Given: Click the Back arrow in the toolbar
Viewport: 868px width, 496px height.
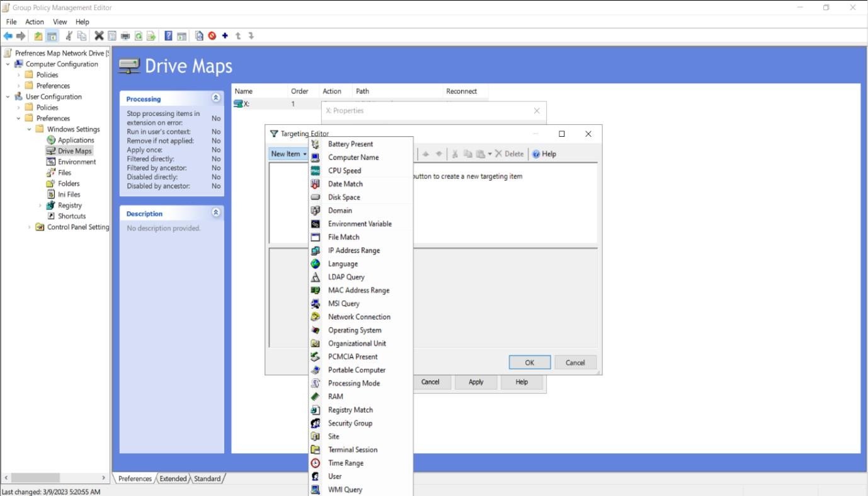Looking at the screenshot, I should (x=8, y=36).
